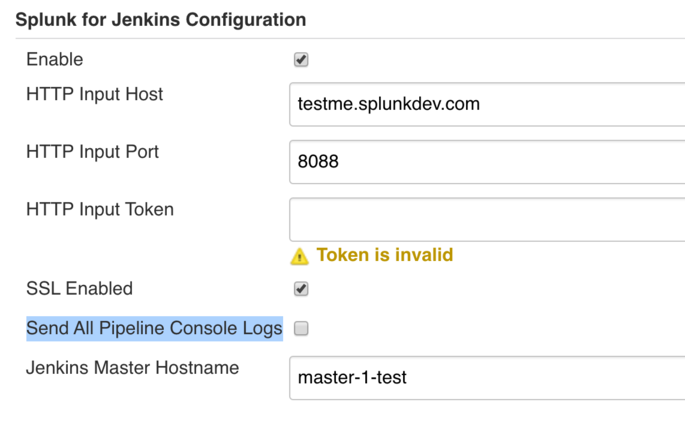
Task: Click the 'Token is invalid' warning text
Action: pyautogui.click(x=385, y=255)
